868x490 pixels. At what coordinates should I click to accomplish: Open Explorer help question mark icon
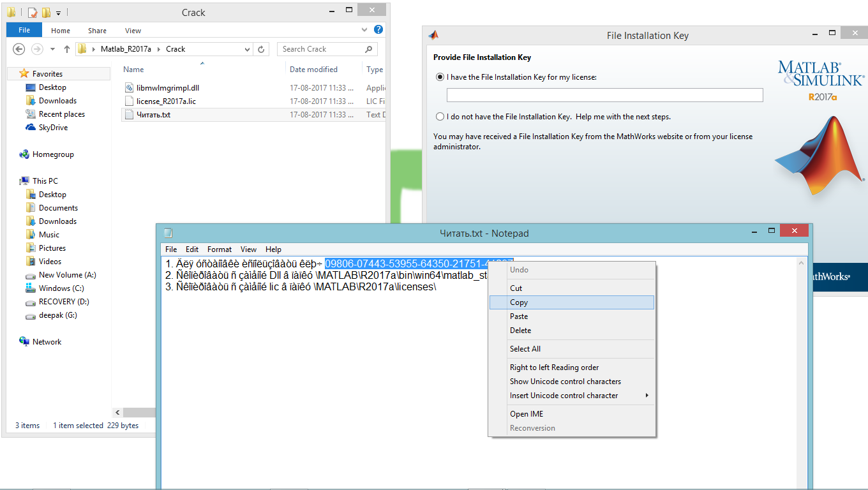click(x=378, y=29)
